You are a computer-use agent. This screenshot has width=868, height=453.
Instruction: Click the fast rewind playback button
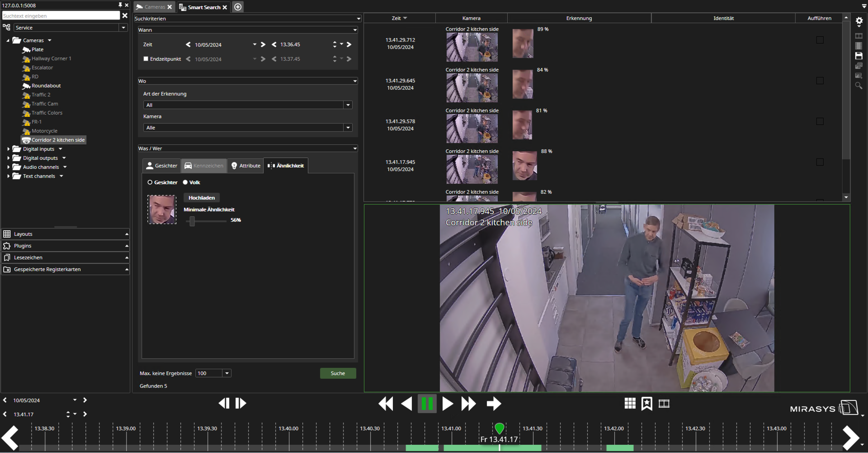point(386,403)
